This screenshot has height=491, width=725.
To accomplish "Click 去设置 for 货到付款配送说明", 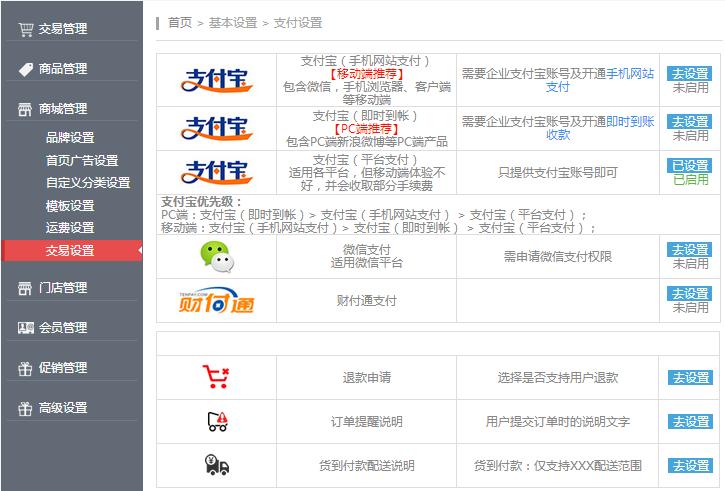I will click(x=690, y=466).
